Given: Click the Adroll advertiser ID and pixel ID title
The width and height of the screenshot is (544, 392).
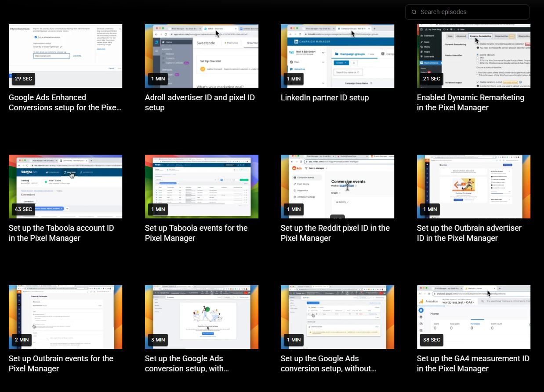Looking at the screenshot, I should coord(199,102).
